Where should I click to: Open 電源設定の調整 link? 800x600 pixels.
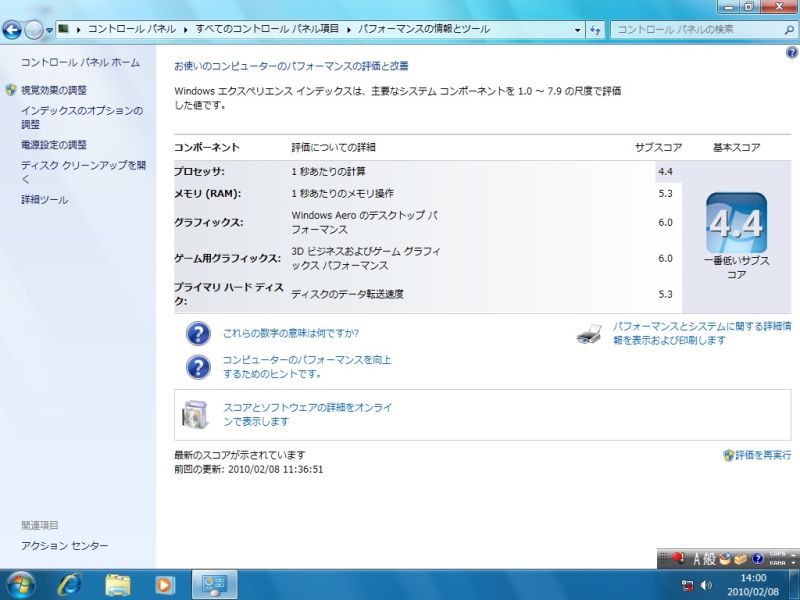pos(54,145)
